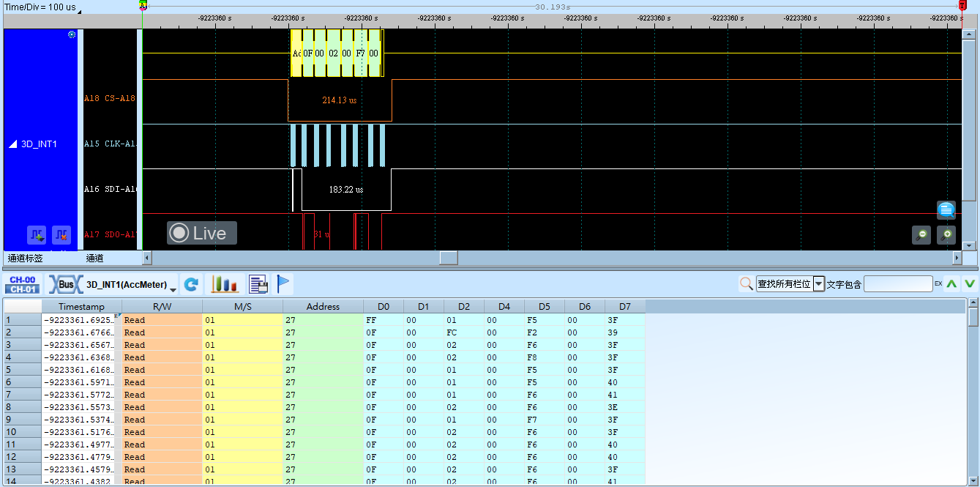
Task: Click the 0F decoded byte in waveform
Action: click(307, 53)
